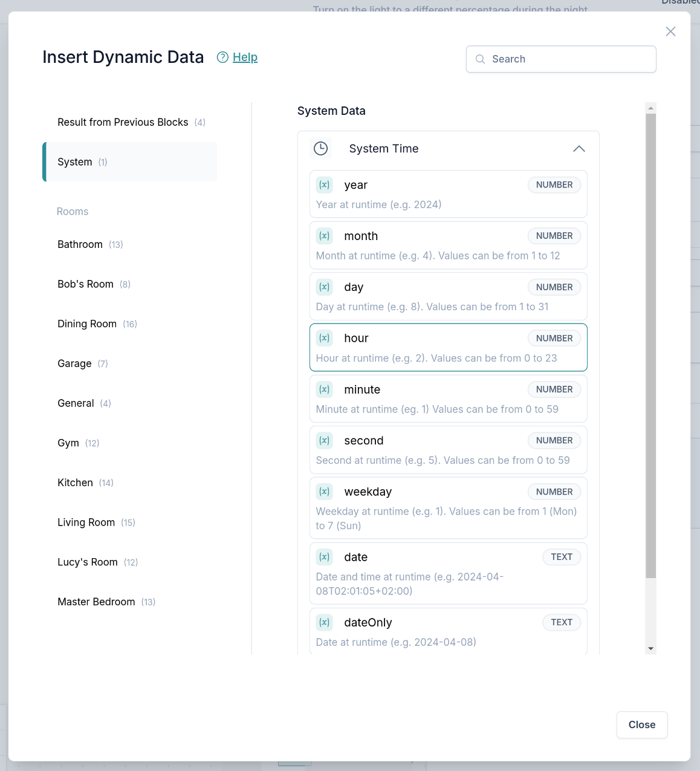Click the magnifier icon in Search
The width and height of the screenshot is (700, 771).
[481, 59]
